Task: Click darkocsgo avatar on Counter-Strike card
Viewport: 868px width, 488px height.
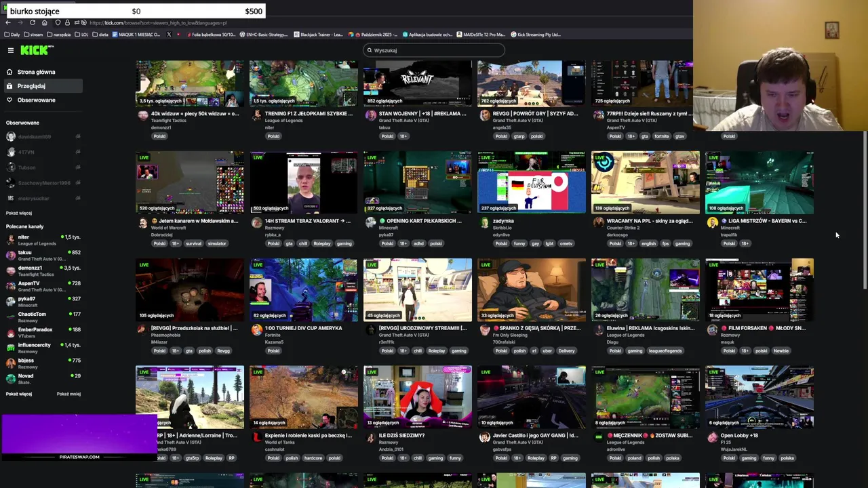Action: (598, 222)
